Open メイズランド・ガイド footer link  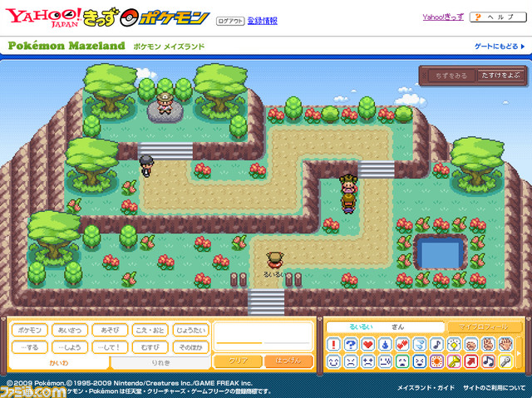tap(426, 388)
